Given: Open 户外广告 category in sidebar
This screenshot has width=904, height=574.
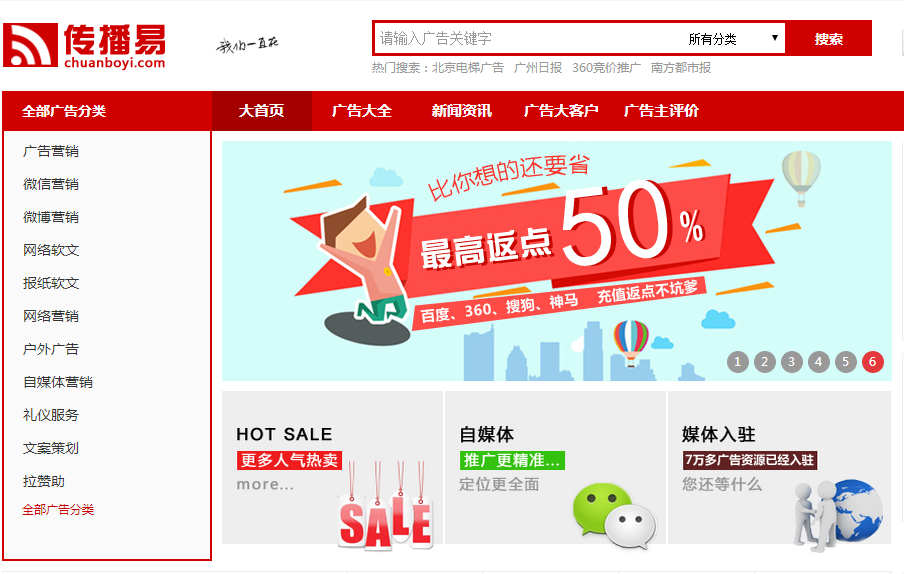Looking at the screenshot, I should tap(51, 349).
